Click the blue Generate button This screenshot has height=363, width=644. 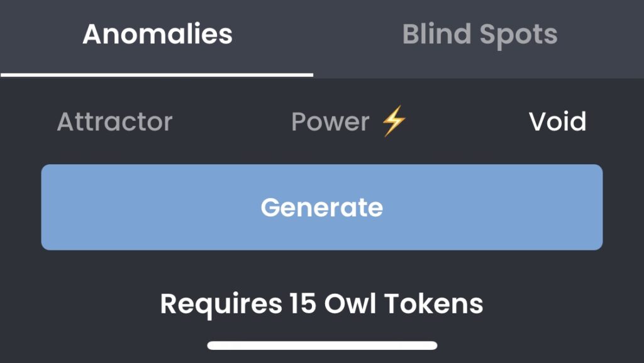pos(322,208)
